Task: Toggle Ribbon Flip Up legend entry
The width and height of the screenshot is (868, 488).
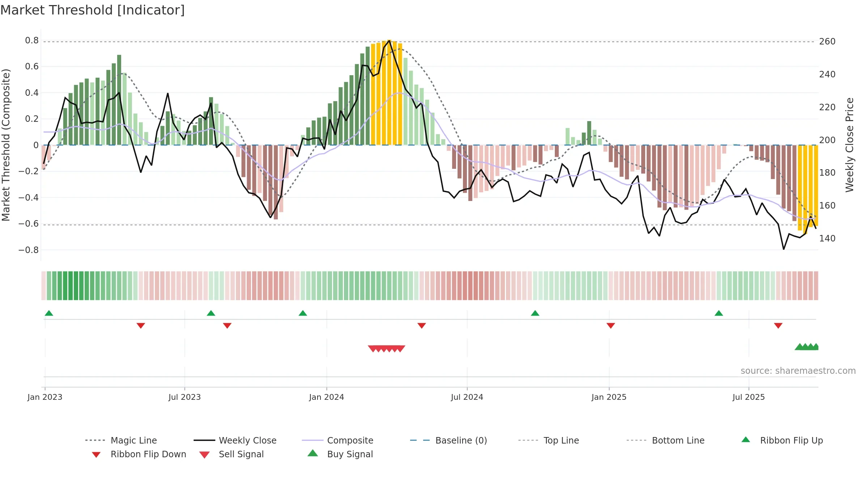Action: pos(782,440)
